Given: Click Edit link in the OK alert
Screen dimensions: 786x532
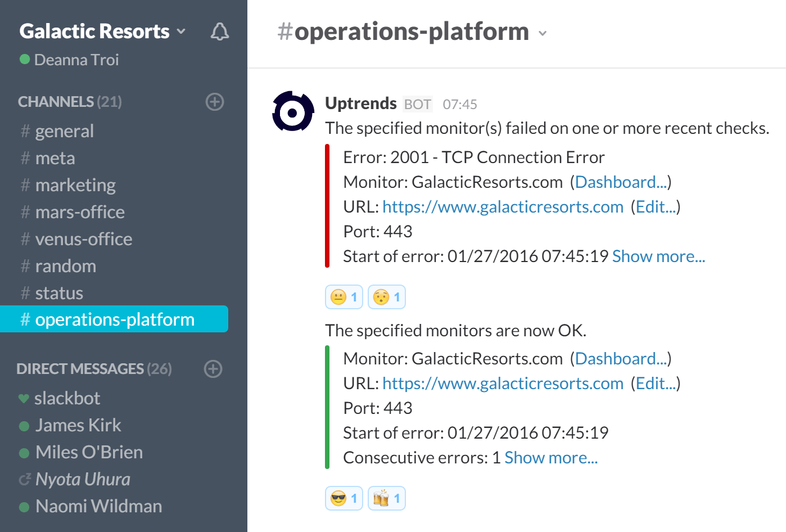Looking at the screenshot, I should pyautogui.click(x=656, y=384).
